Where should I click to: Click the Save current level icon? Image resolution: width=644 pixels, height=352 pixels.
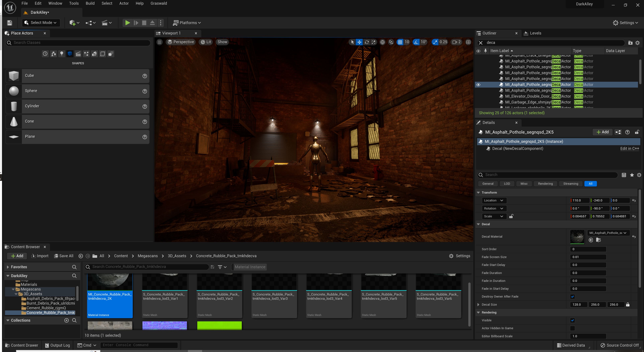(x=10, y=23)
